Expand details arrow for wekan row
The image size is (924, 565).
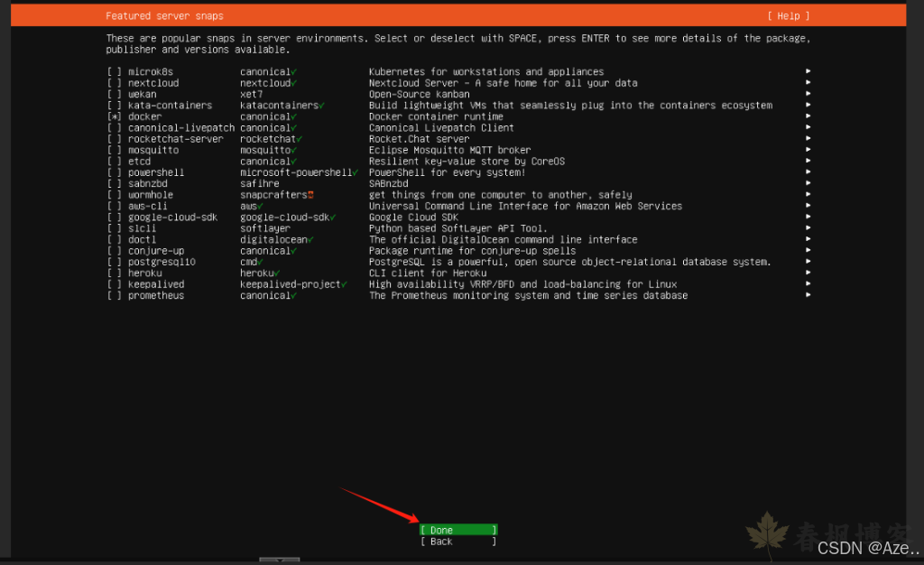tap(808, 94)
